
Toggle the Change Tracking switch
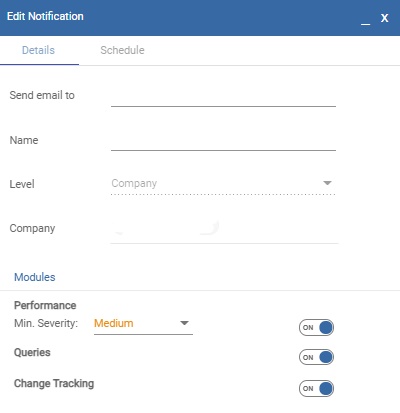[x=316, y=388]
